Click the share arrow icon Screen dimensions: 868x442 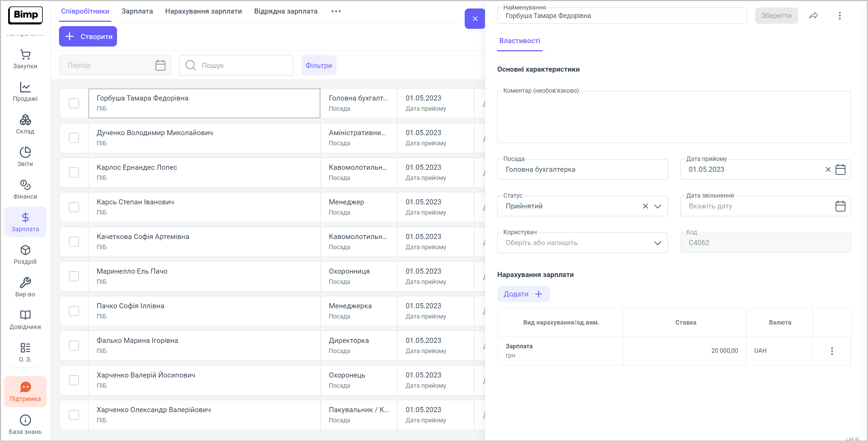click(813, 16)
